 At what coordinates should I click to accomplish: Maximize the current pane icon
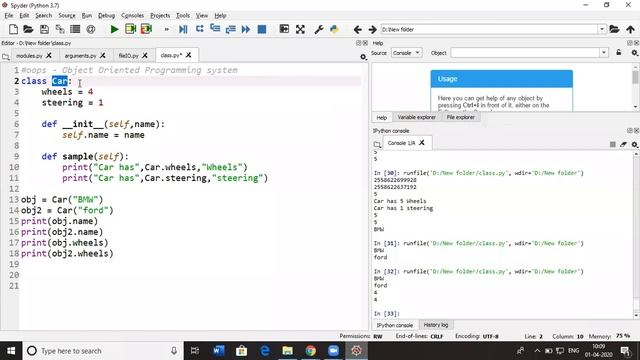coord(284,29)
